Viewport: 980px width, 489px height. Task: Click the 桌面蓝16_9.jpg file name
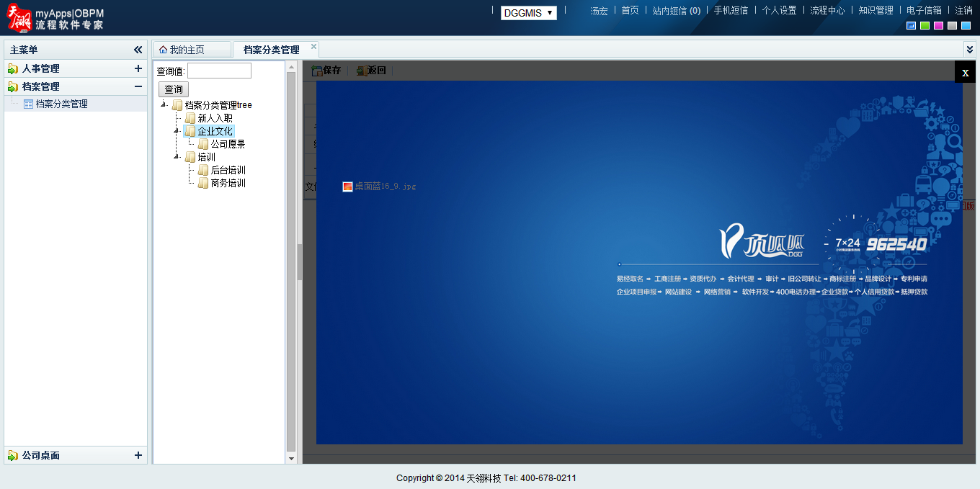386,187
